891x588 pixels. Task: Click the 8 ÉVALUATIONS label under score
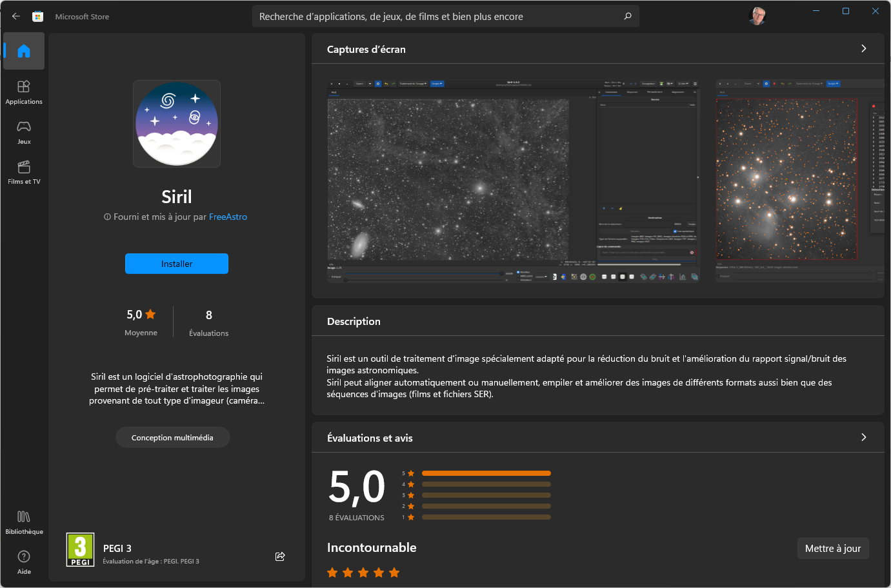(x=357, y=518)
